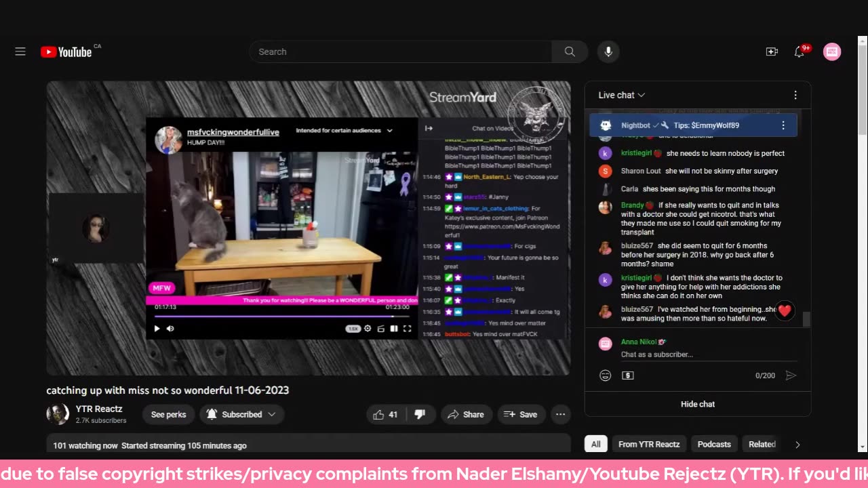Open the live chat options menu
Screen dimensions: 868x488
[x=795, y=96]
